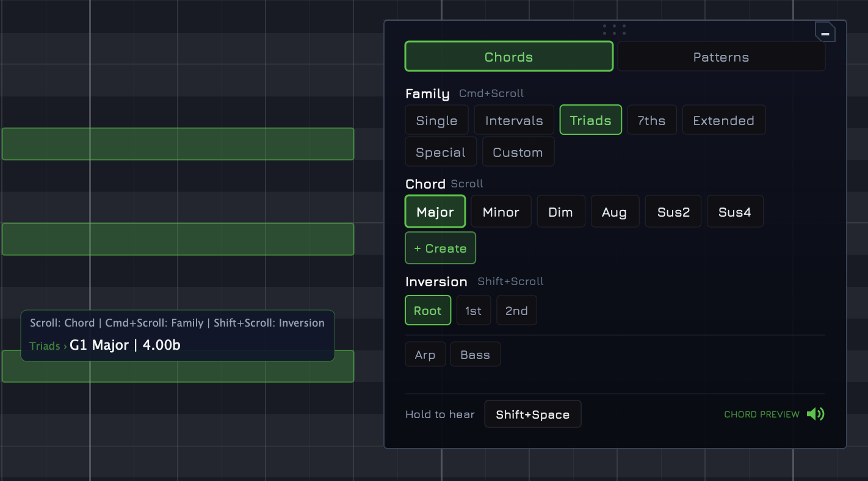Switch to the Chords tab
The height and width of the screenshot is (481, 868).
coord(508,57)
